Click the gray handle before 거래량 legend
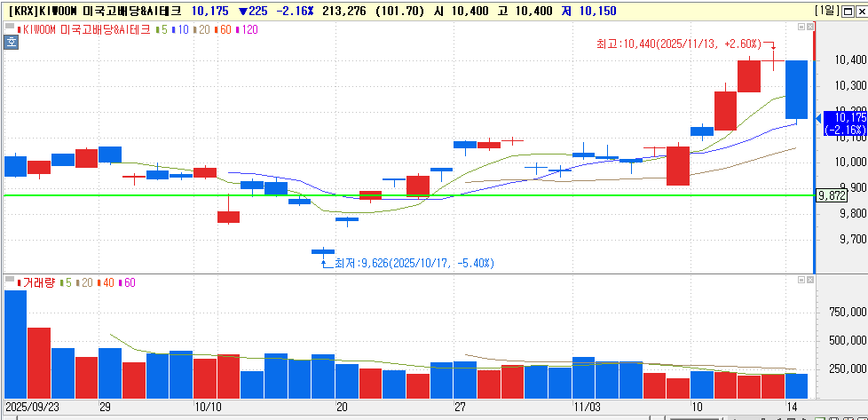The image size is (868, 420). point(10,278)
